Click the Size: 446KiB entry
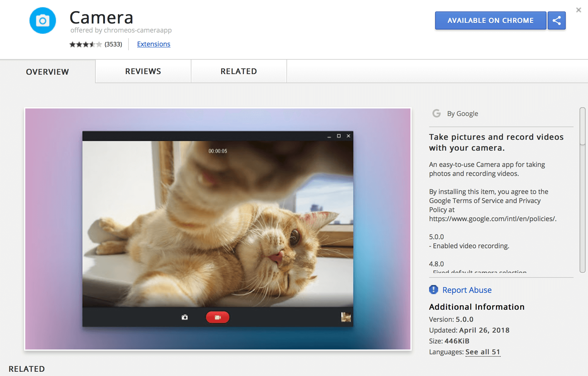The image size is (588, 376). point(449,341)
